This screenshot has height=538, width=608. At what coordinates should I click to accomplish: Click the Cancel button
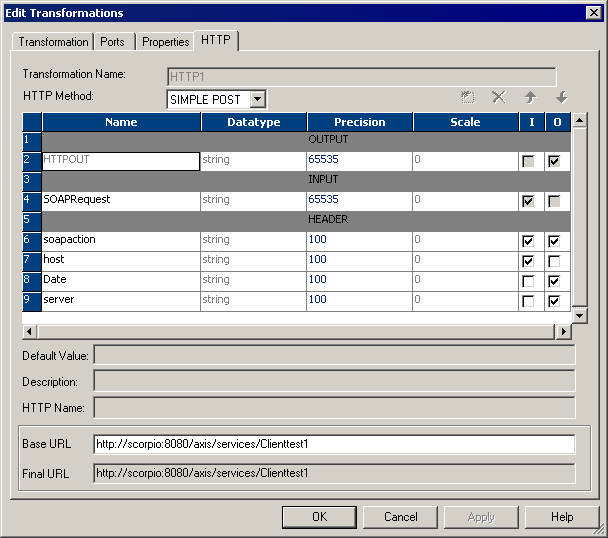[401, 517]
